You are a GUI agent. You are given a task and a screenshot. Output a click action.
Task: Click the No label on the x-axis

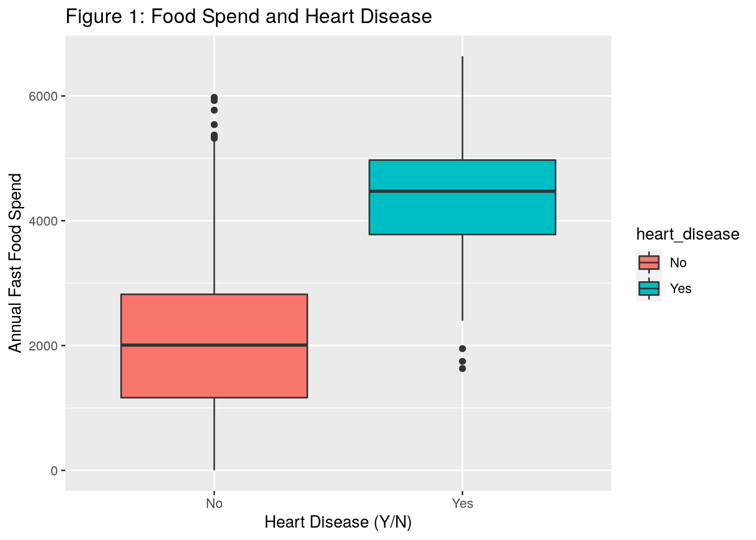point(214,503)
